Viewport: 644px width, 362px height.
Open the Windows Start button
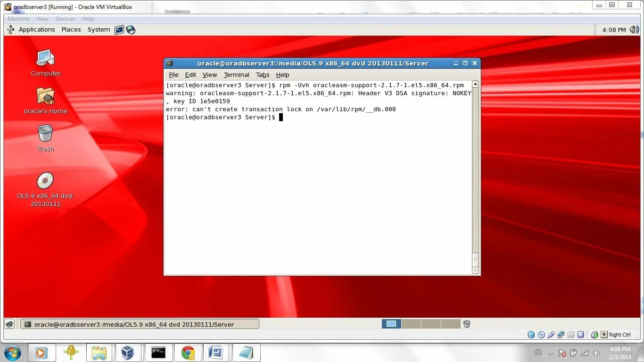[x=12, y=353]
